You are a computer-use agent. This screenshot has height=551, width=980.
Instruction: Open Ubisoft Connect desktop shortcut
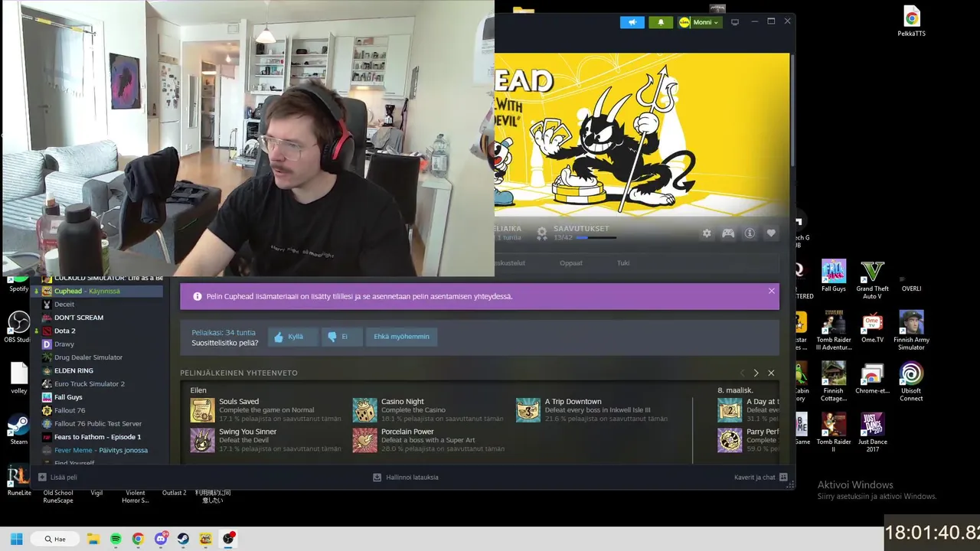pos(911,382)
